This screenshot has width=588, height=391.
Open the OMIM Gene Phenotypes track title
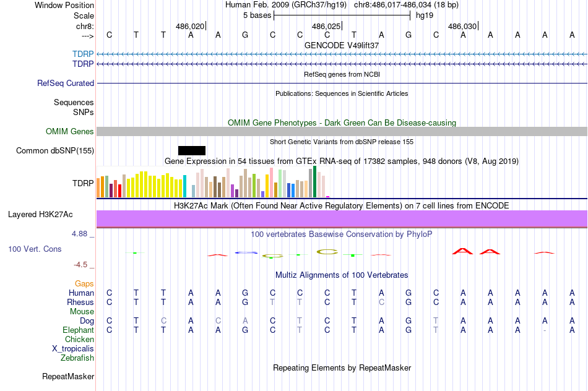tap(342, 122)
